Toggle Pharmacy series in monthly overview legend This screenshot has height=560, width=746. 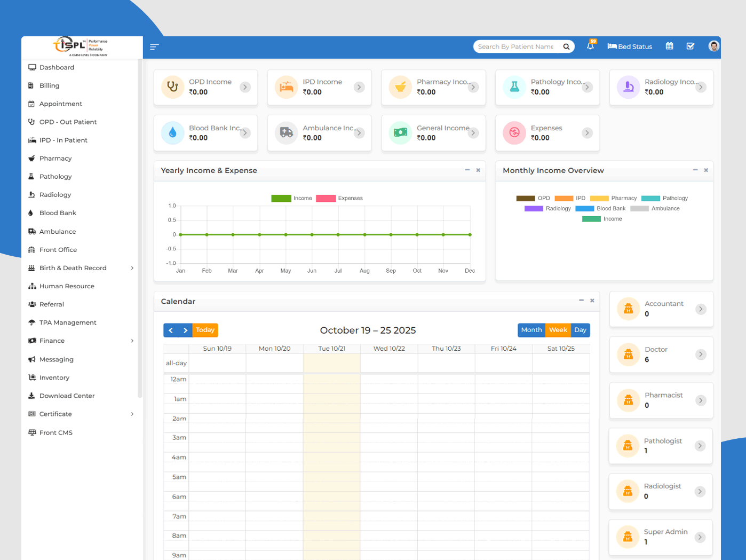pos(613,198)
